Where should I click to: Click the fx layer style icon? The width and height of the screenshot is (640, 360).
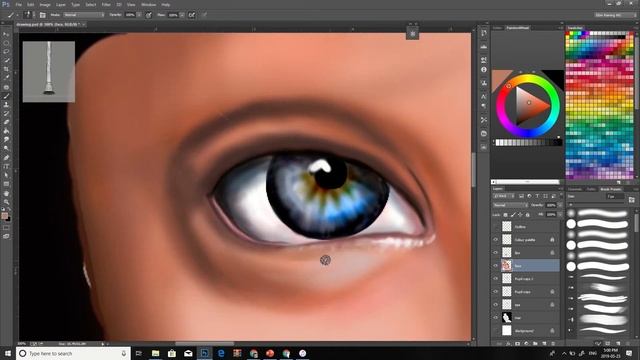pos(508,344)
